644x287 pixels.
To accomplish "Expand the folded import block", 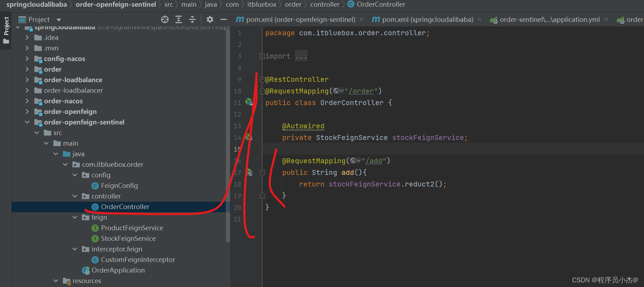I will click(x=262, y=56).
